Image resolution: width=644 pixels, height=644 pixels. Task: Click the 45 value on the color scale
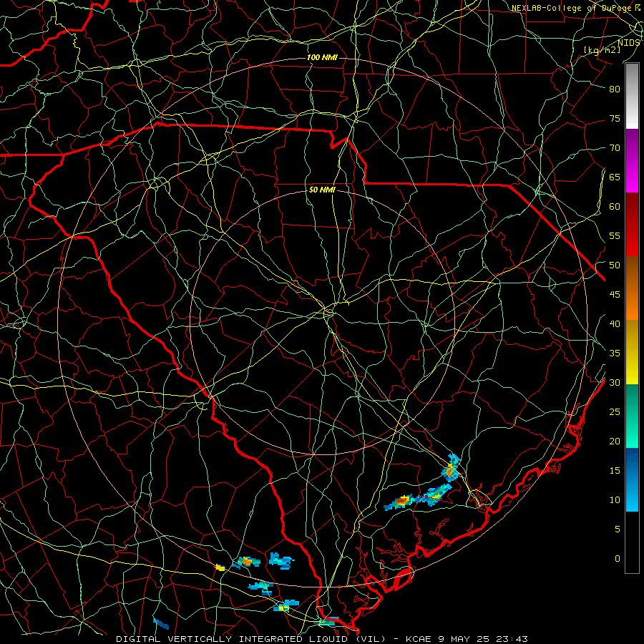pos(615,295)
